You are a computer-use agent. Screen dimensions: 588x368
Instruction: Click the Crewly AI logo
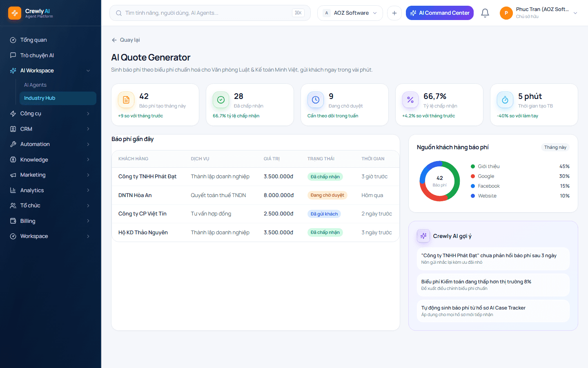15,13
